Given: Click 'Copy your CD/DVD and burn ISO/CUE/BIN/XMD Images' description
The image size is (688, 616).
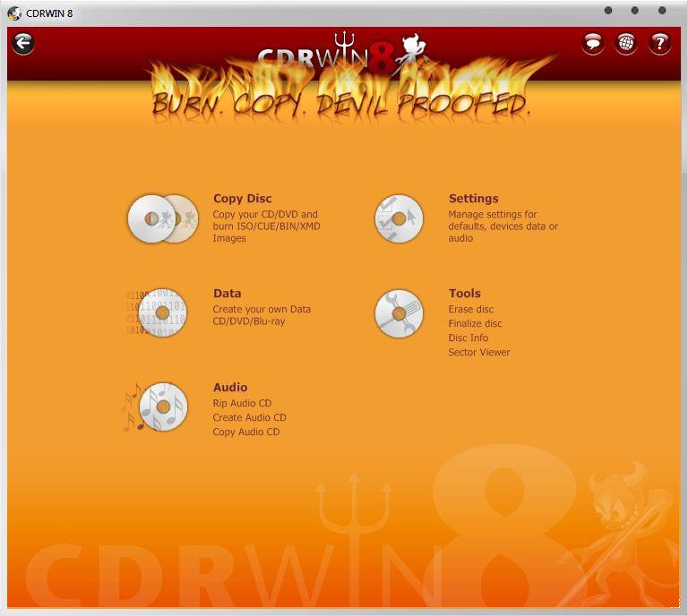Looking at the screenshot, I should click(x=266, y=227).
